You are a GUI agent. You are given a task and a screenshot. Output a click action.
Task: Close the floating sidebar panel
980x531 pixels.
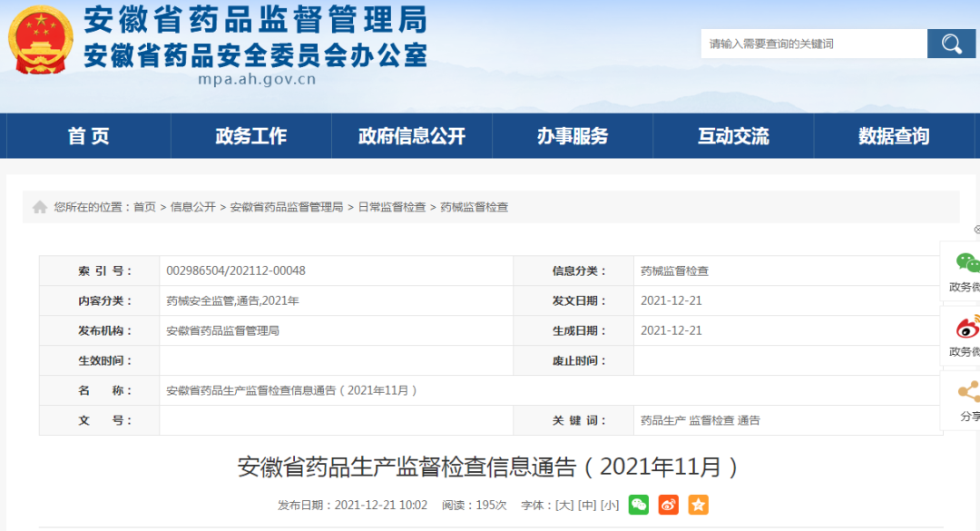click(x=976, y=230)
